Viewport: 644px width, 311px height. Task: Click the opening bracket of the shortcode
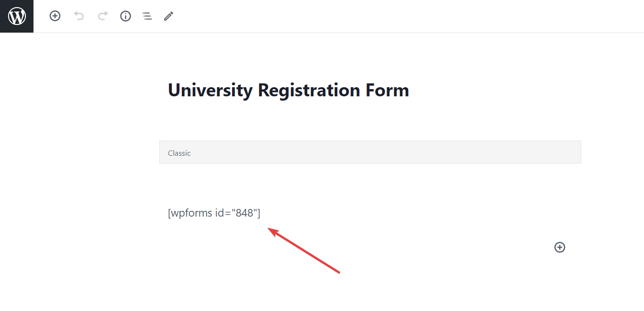pos(169,213)
